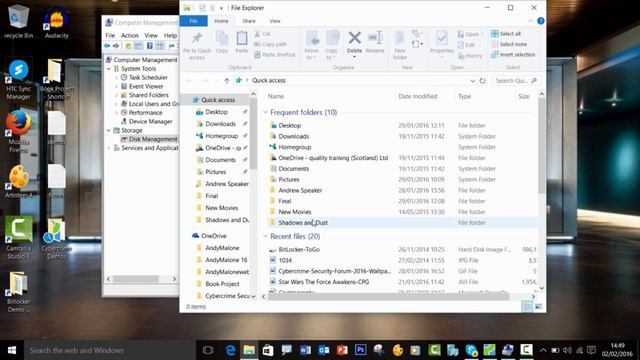Open PowerPoint from the taskbar
Screen dimensions: 640x360
click(x=342, y=350)
